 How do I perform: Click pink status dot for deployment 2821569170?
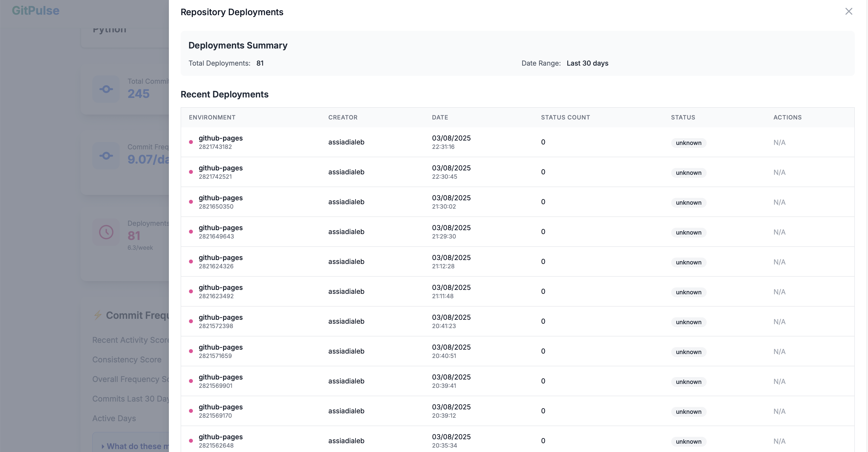click(x=191, y=411)
